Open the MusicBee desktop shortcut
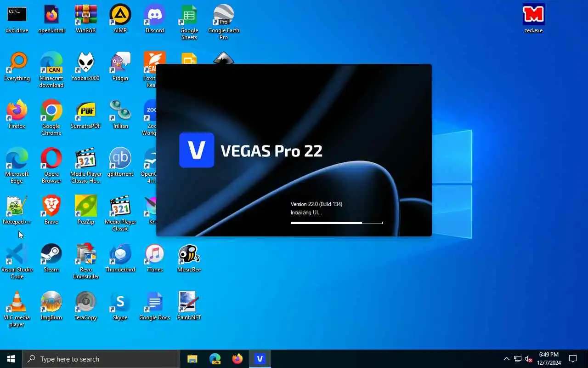Image resolution: width=588 pixels, height=368 pixels. tap(189, 258)
